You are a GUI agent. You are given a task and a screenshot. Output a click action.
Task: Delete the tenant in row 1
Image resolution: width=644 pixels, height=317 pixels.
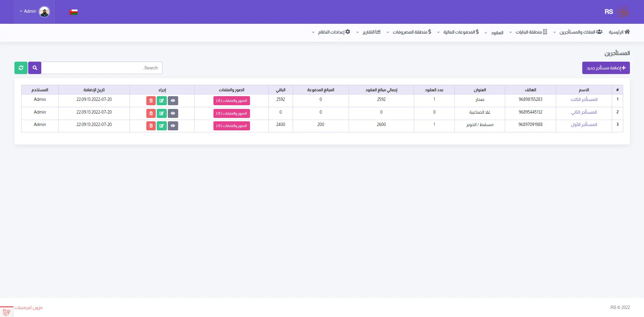coord(151,101)
